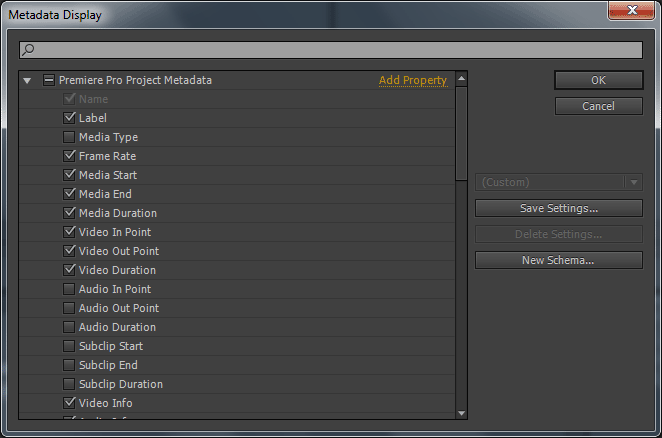The width and height of the screenshot is (662, 438).
Task: Disable the Video In Point checkbox
Action: point(69,232)
